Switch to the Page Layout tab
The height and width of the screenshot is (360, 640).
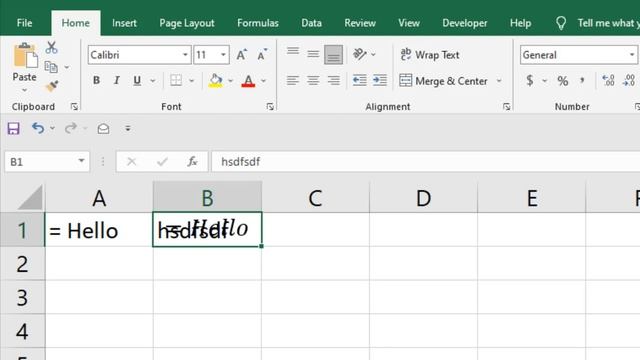(187, 23)
